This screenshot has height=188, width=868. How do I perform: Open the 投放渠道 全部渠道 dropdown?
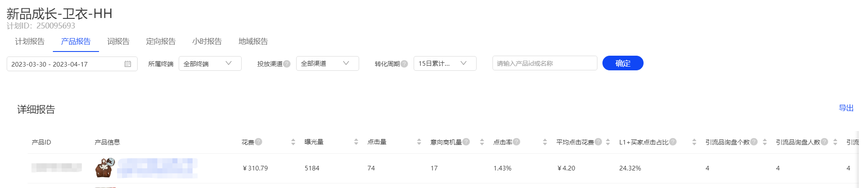pyautogui.click(x=327, y=64)
